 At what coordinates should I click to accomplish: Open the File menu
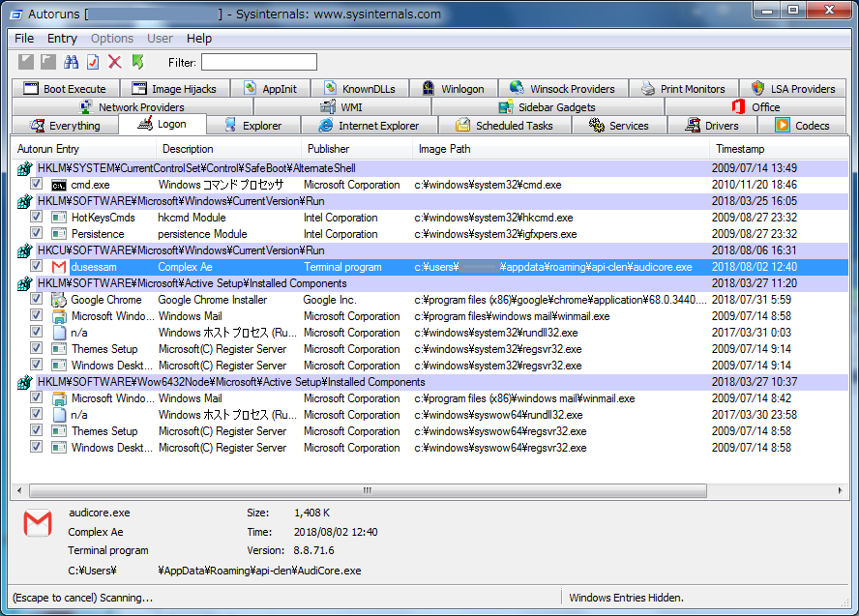[x=24, y=39]
